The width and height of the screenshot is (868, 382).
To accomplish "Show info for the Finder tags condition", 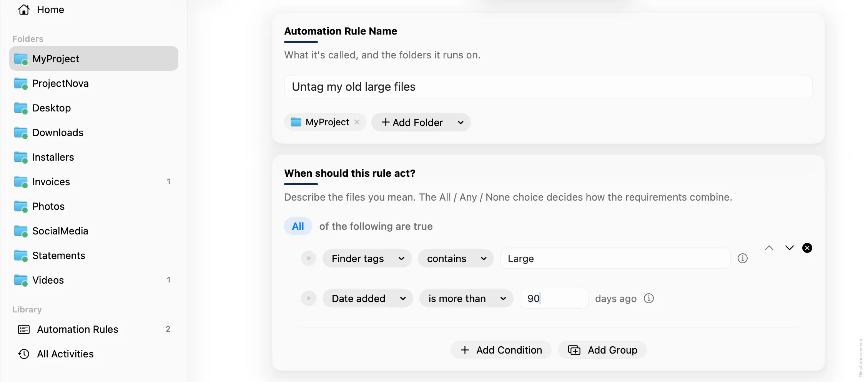I will click(743, 258).
